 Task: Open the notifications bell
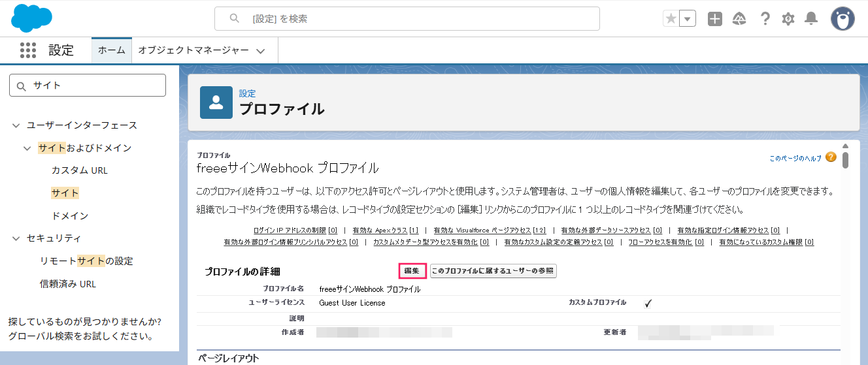point(811,18)
